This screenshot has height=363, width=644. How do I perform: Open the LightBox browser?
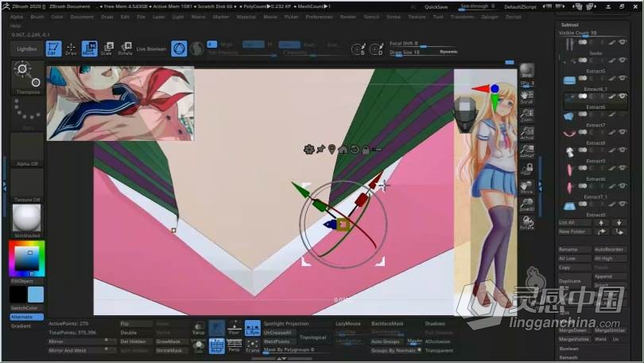tap(27, 49)
